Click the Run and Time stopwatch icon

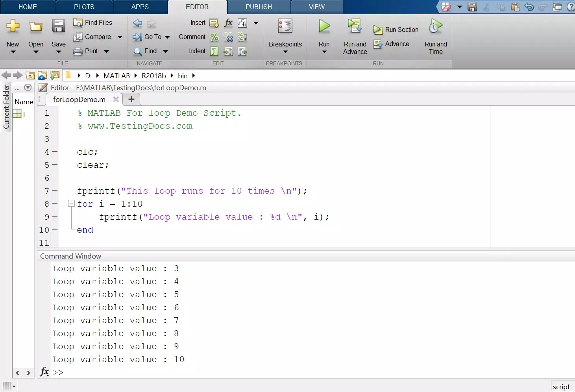(436, 26)
